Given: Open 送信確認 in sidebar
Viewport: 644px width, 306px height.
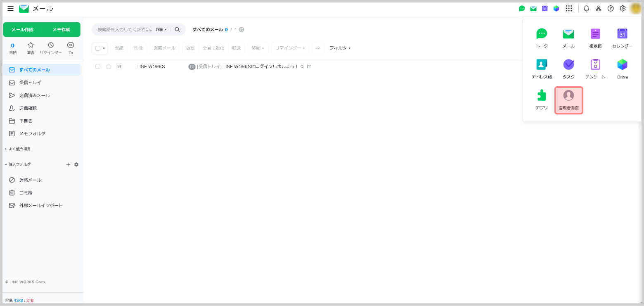Looking at the screenshot, I should [42, 108].
